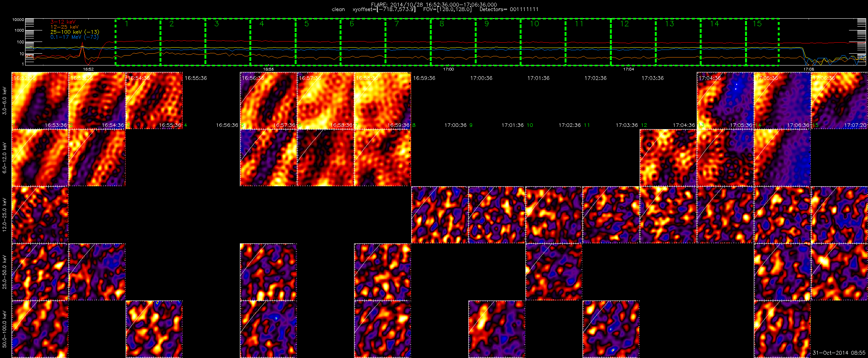Open the 50-100 keV image starting 17:00:36
868x358 pixels.
(497, 329)
